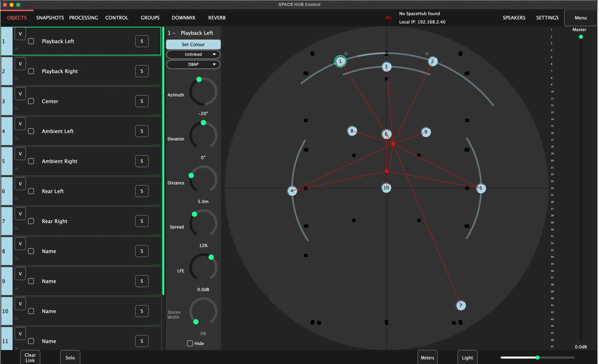The height and width of the screenshot is (364, 599).
Task: Select the Name row of object 9
Action: 81,281
